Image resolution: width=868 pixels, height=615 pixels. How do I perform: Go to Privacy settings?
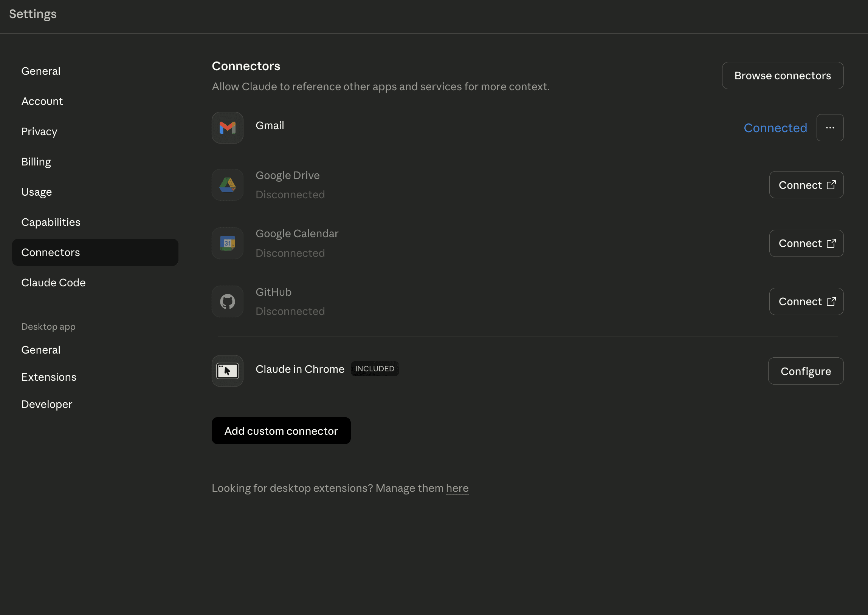pos(39,131)
